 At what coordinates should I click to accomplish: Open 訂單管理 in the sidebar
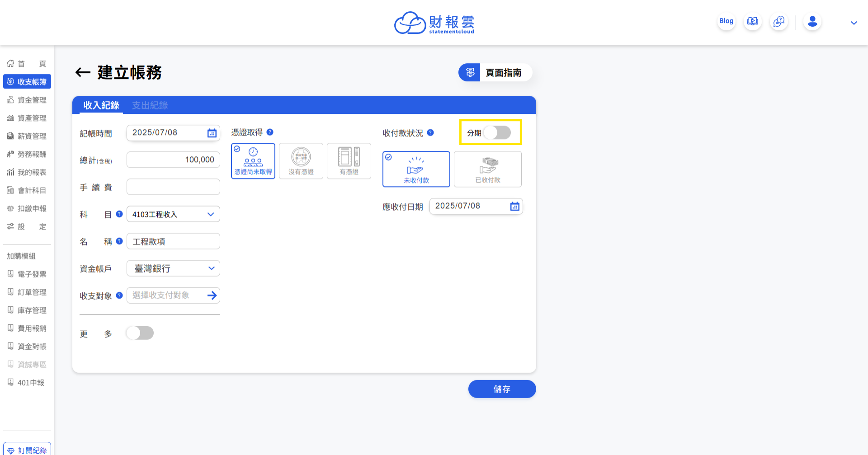coord(27,292)
